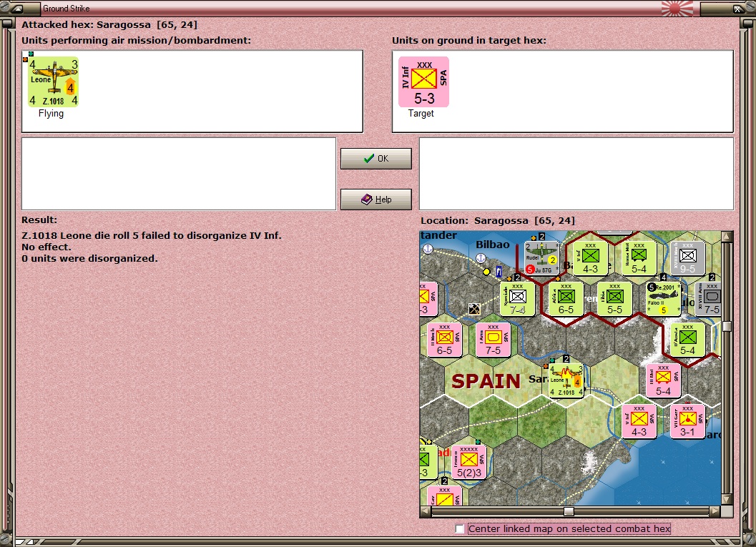Click 'Units on ground in target hex:' heading

(x=469, y=41)
